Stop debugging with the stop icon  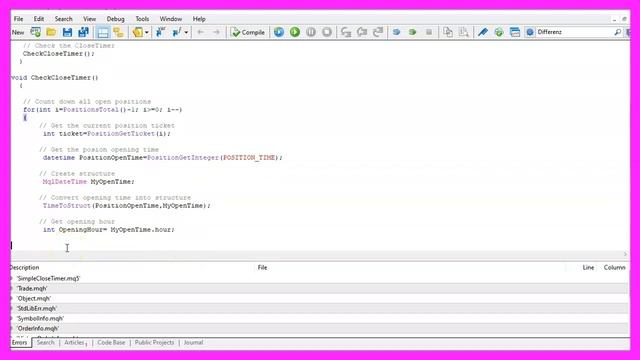(x=327, y=32)
